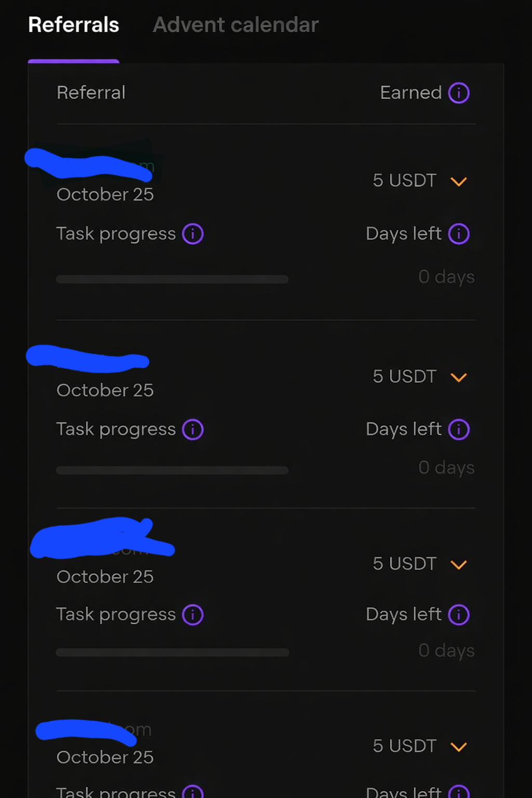Screen dimensions: 532x798
Task: Click the first referral's task progress bar
Action: point(172,280)
